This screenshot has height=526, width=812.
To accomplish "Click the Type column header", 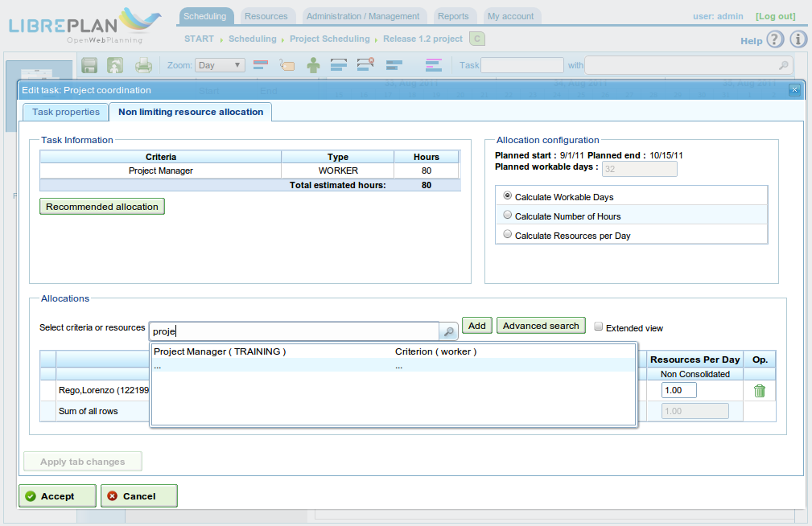I will (338, 157).
